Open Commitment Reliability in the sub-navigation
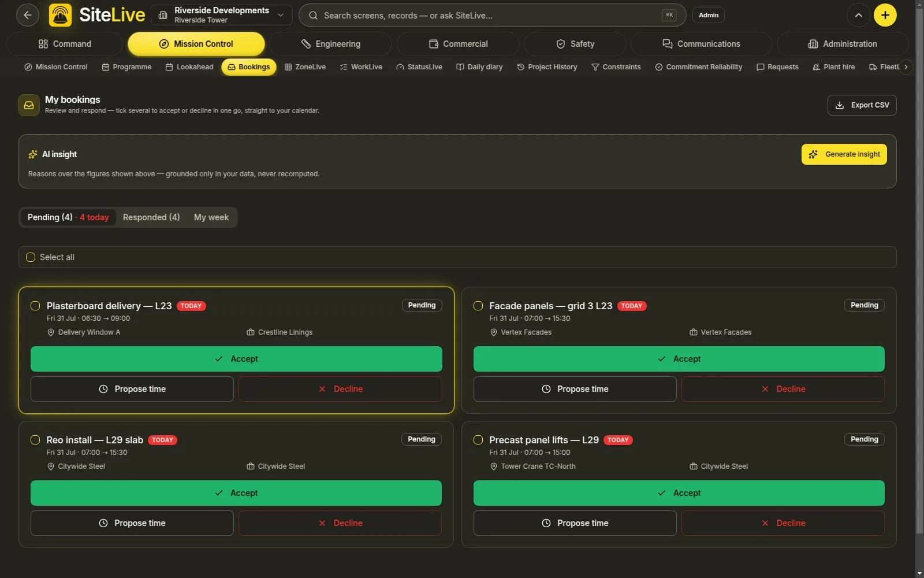This screenshot has height=578, width=924. (x=699, y=67)
